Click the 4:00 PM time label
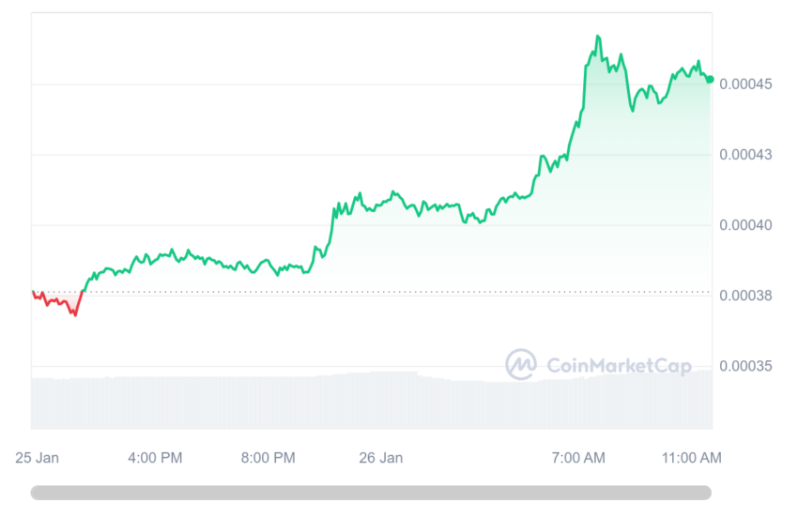The width and height of the screenshot is (798, 532). click(x=155, y=458)
